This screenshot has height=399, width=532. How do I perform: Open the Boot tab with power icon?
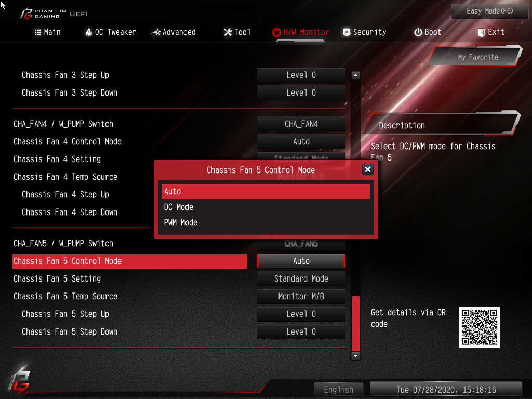click(x=428, y=32)
